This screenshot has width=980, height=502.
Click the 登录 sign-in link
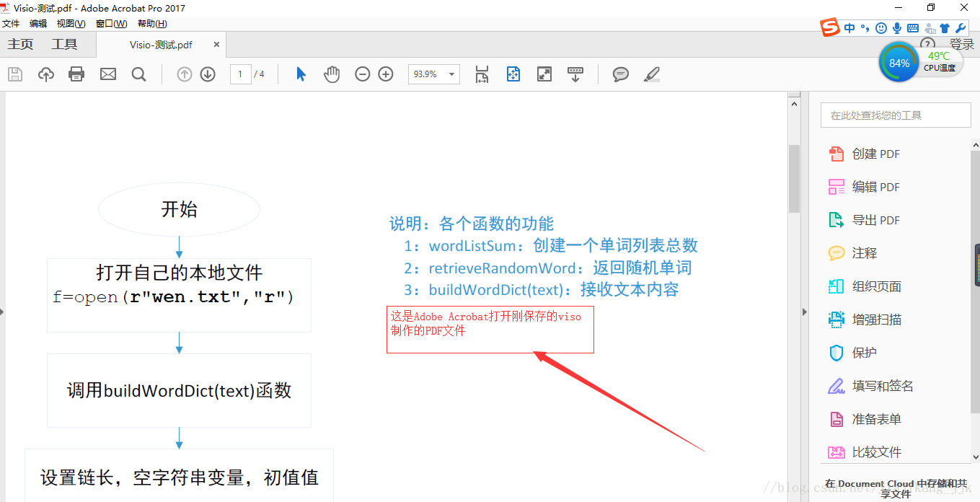(961, 45)
